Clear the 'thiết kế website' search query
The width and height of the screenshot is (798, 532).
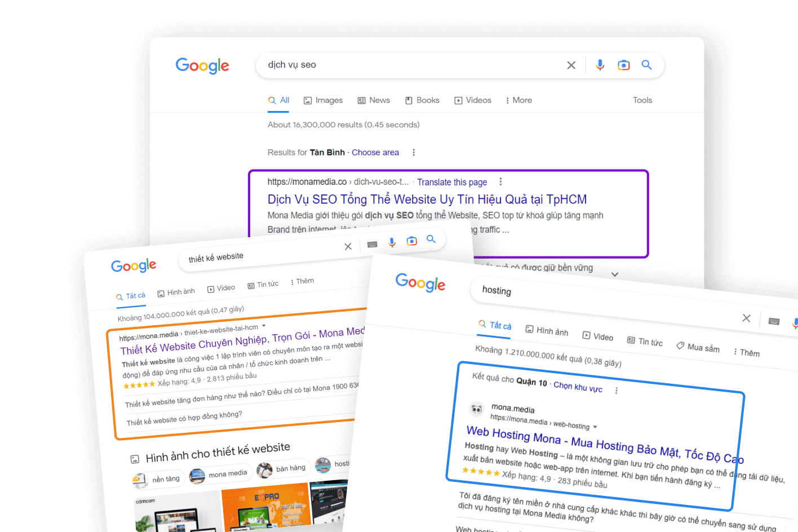point(348,246)
